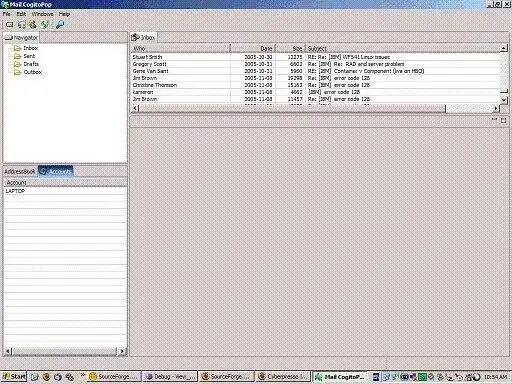Open the Help menu
This screenshot has width=512, height=384.
64,14
